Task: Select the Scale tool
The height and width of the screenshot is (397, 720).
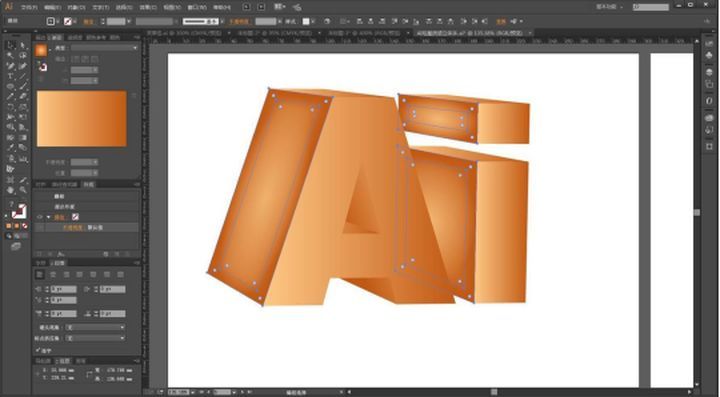Action: [x=23, y=107]
